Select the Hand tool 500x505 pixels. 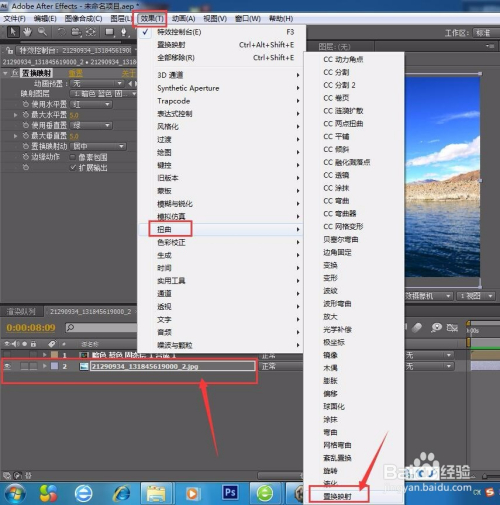click(27, 32)
